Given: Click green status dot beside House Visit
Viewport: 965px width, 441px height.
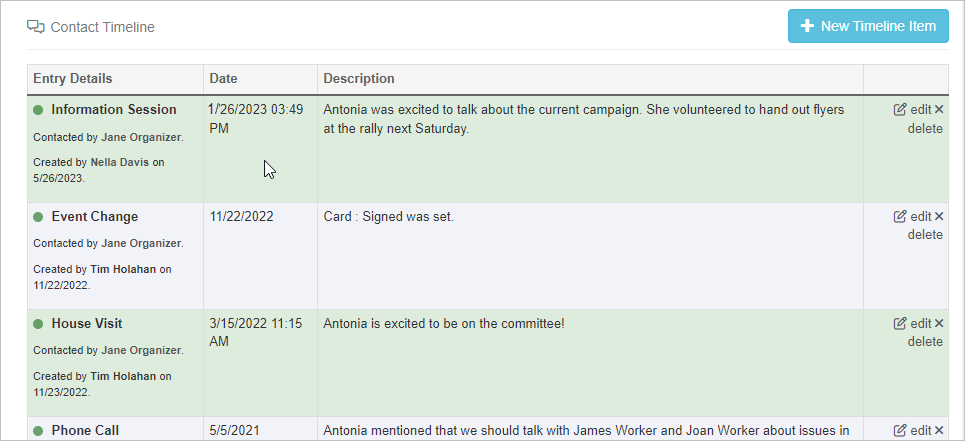Looking at the screenshot, I should tap(38, 324).
